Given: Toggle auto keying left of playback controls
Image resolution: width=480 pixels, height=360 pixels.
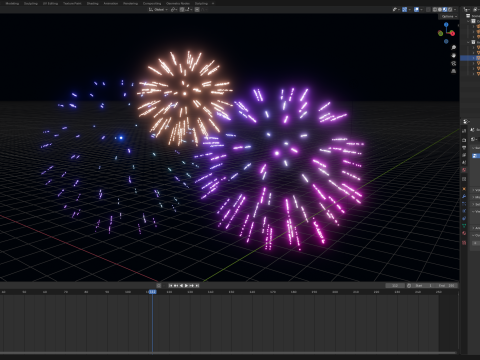Looking at the screenshot, I should (159, 286).
